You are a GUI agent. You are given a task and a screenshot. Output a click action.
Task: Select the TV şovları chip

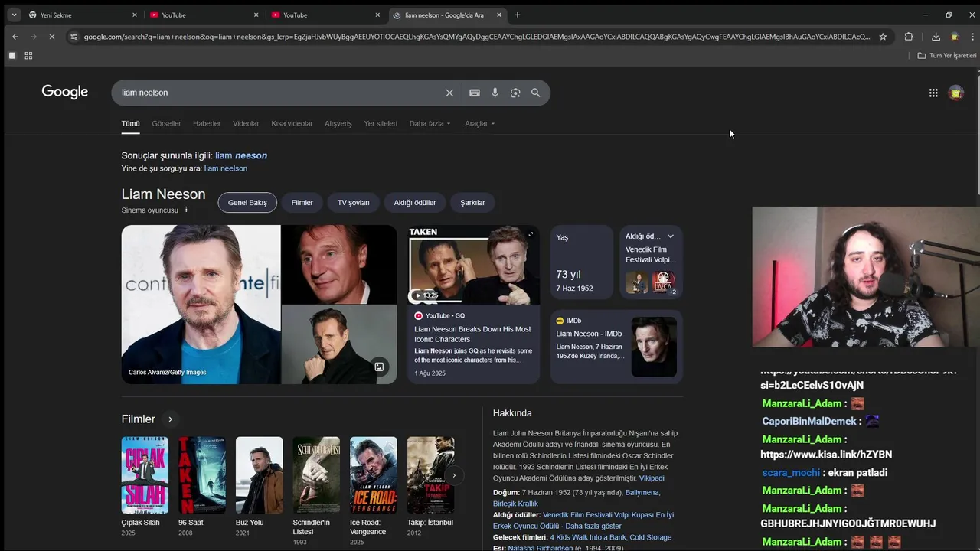pyautogui.click(x=354, y=203)
